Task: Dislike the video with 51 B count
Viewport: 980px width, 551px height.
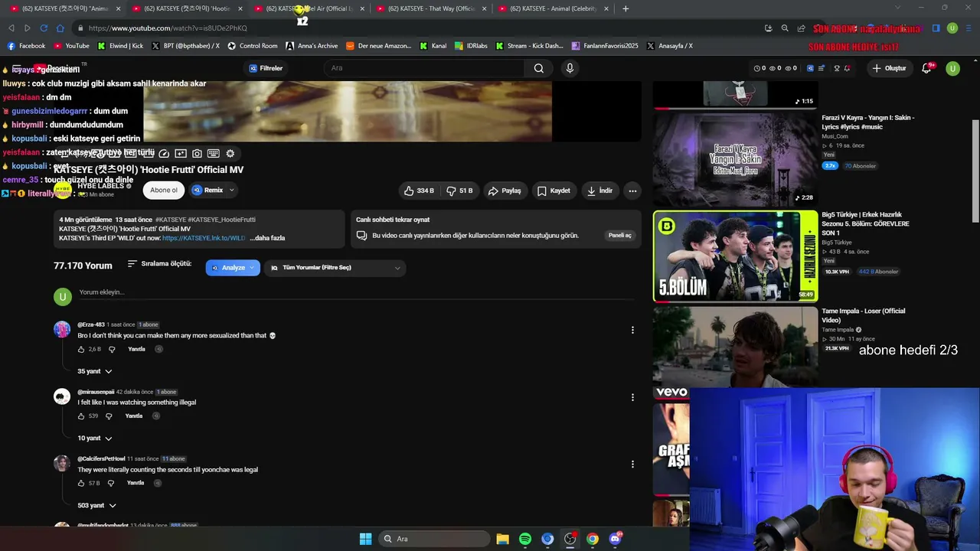Action: click(x=459, y=191)
